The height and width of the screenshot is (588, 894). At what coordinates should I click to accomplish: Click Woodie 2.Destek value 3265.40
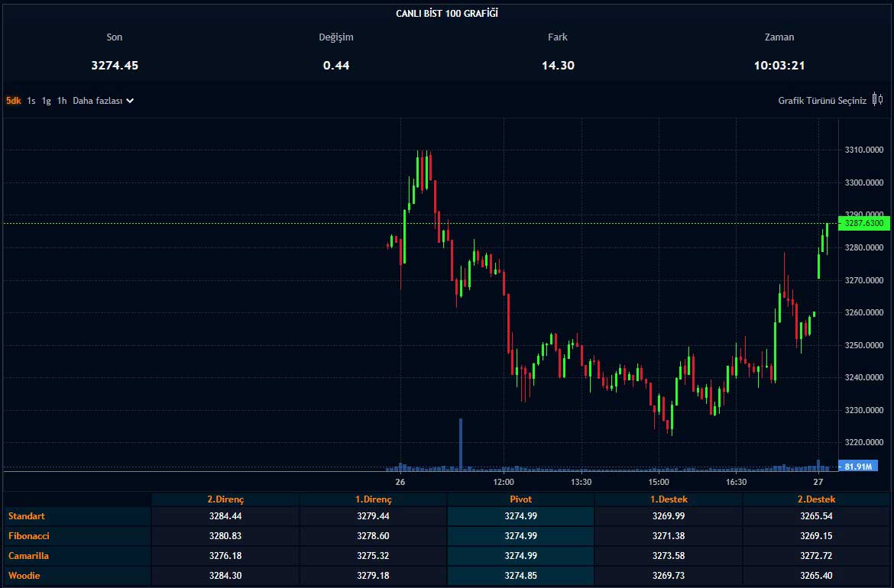[817, 576]
